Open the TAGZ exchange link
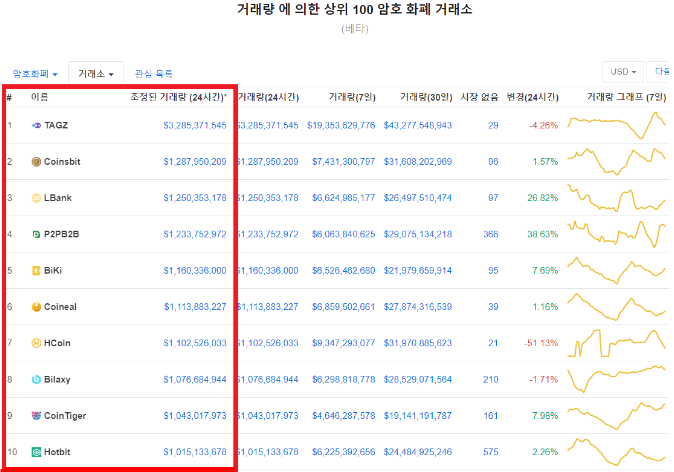The height and width of the screenshot is (472, 674). pos(56,126)
